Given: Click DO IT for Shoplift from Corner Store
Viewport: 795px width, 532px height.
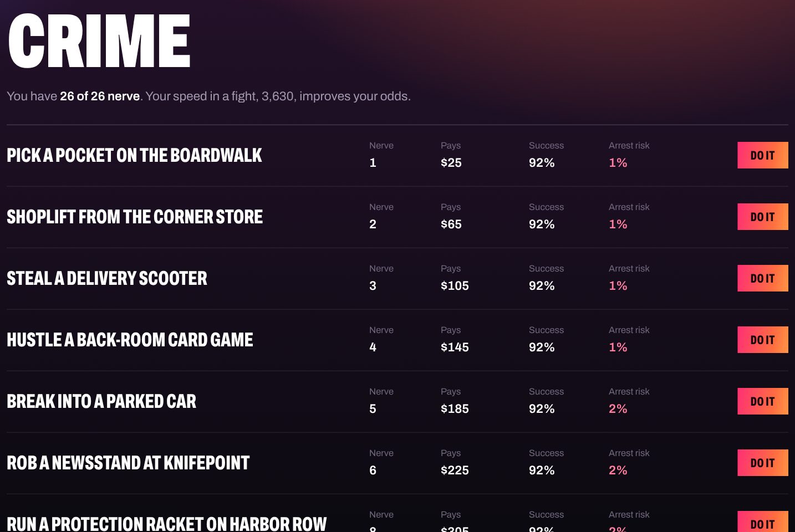Looking at the screenshot, I should tap(762, 217).
